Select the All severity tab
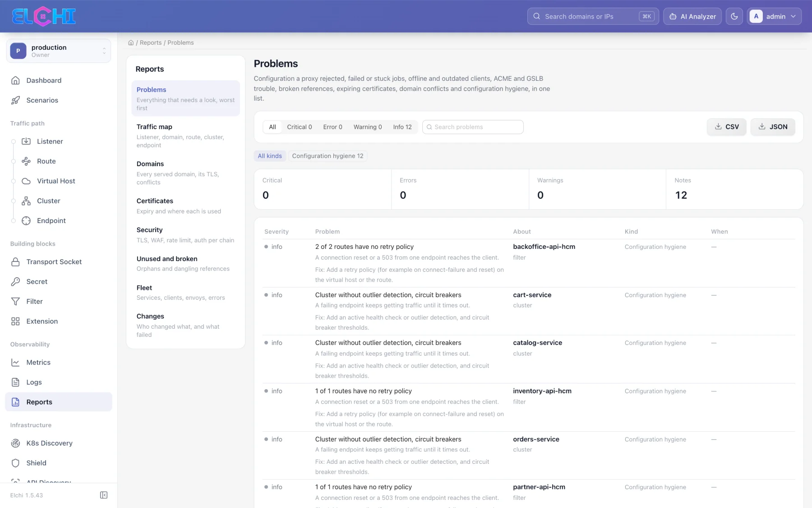 pyautogui.click(x=272, y=127)
